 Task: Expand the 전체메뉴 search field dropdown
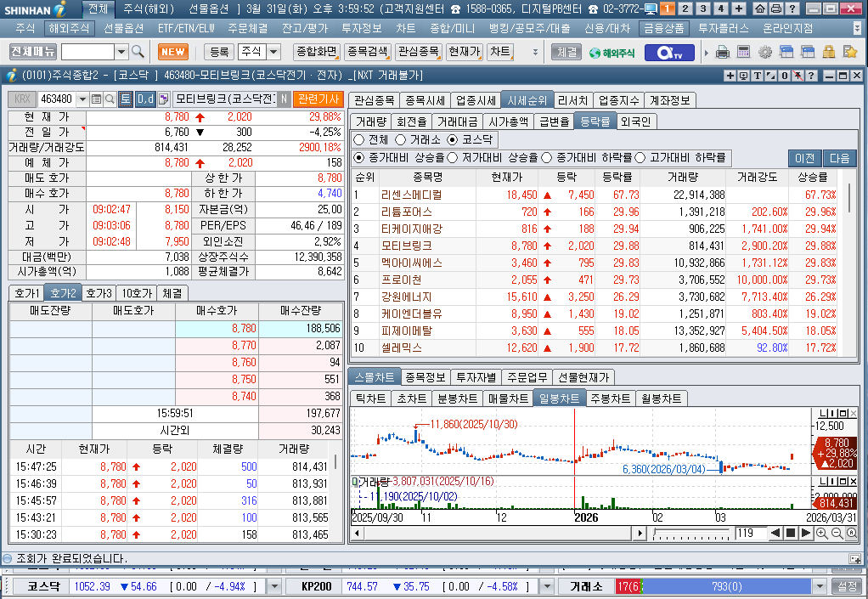tap(121, 52)
